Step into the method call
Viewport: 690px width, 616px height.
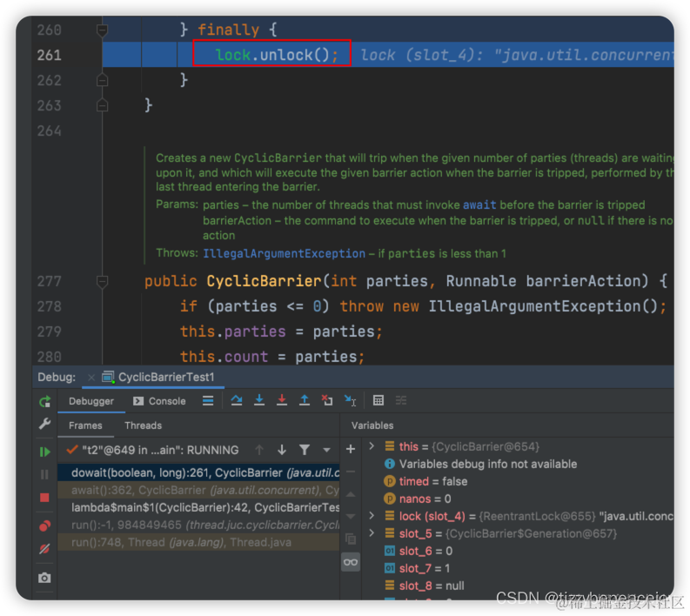259,400
